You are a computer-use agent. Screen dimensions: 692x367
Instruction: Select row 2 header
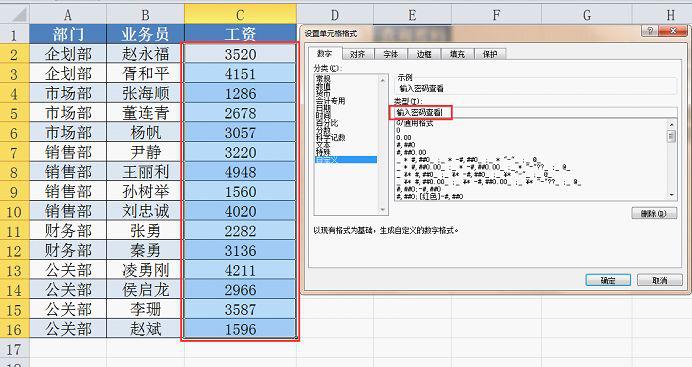pos(14,54)
